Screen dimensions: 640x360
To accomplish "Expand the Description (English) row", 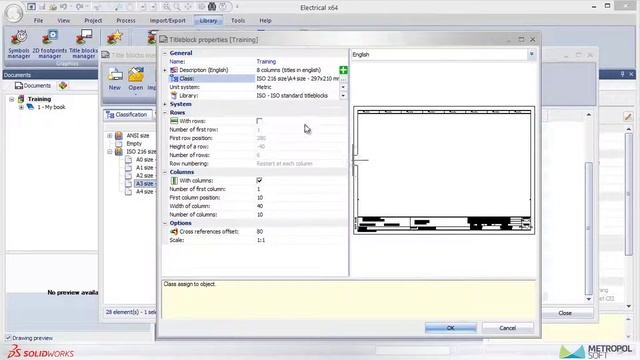I will (165, 70).
